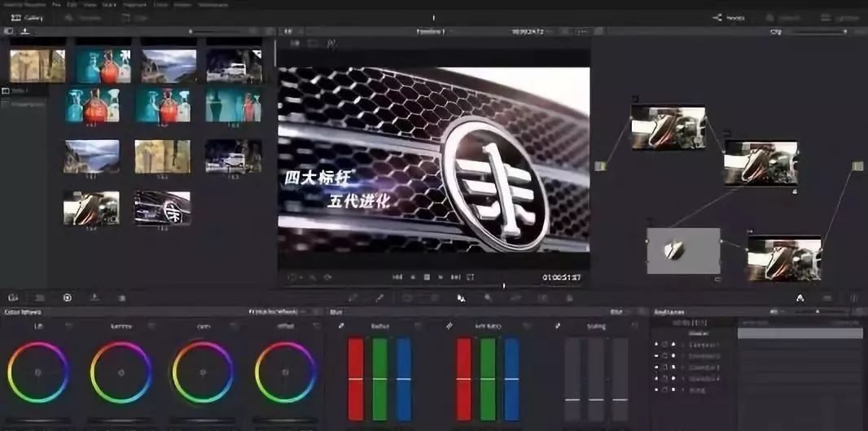The height and width of the screenshot is (431, 868).
Task: Toggle the Nodes panel button
Action: [729, 18]
